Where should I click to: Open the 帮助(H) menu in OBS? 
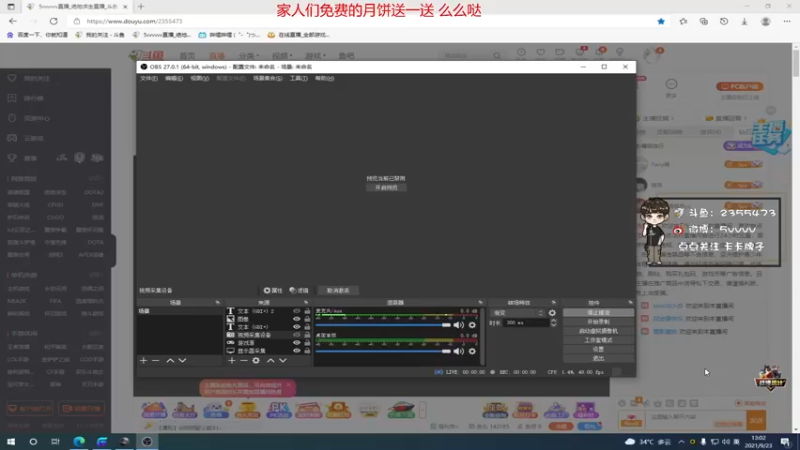[x=324, y=79]
